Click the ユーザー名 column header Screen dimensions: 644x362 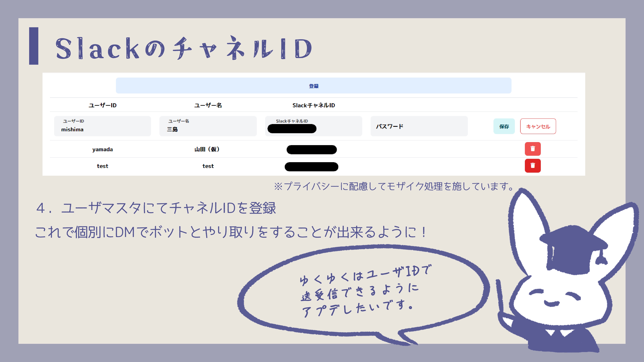tap(208, 105)
